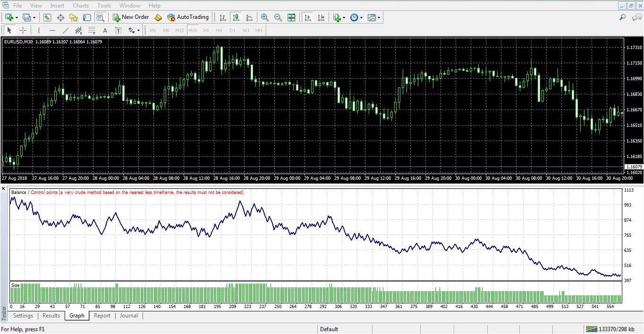Select the text label tool (A)
The image size is (644, 334).
click(105, 31)
